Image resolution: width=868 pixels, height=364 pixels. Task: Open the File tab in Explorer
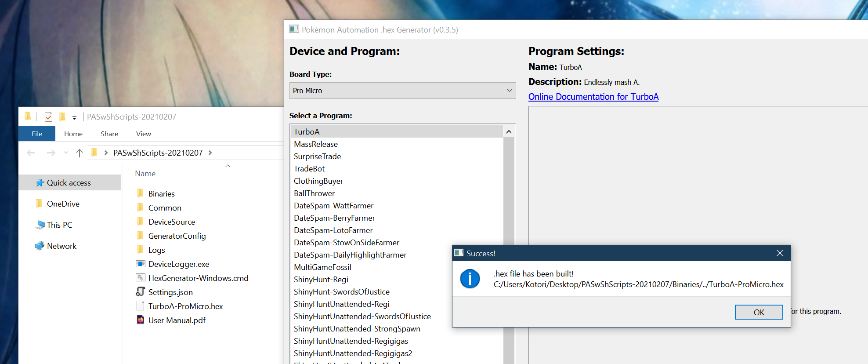(x=37, y=134)
